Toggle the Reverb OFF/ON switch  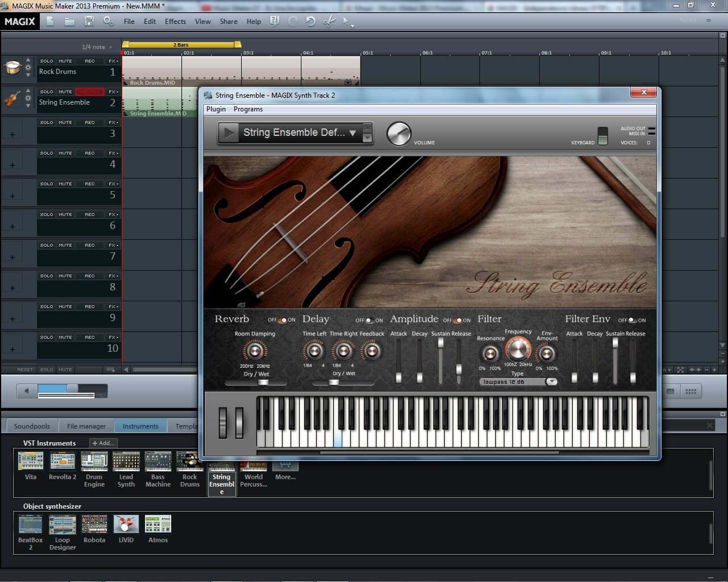282,320
